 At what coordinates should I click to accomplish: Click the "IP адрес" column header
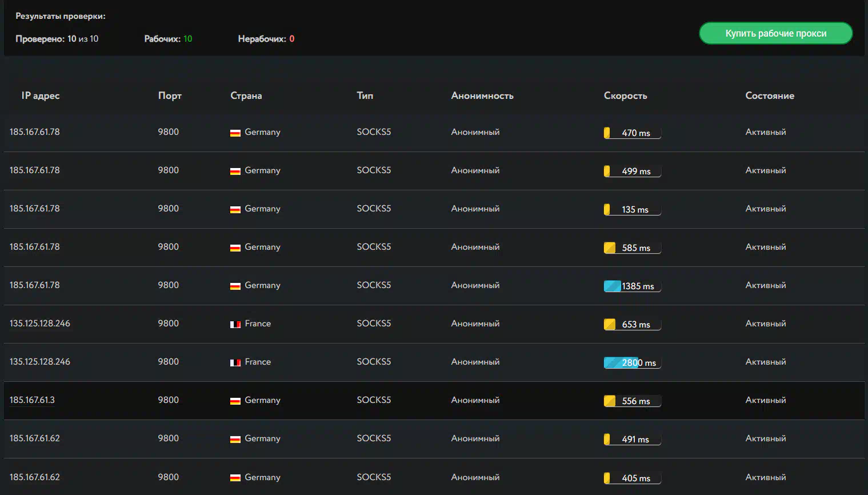point(41,95)
